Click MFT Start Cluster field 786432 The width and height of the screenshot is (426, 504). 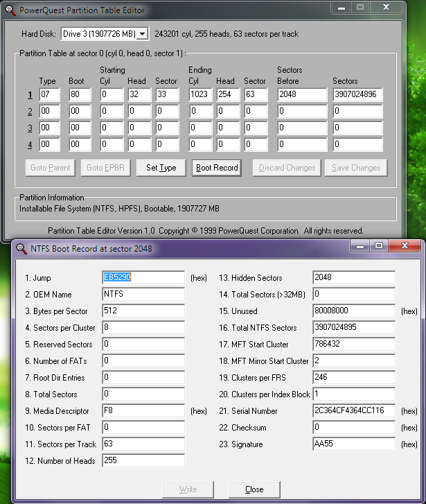pos(354,345)
